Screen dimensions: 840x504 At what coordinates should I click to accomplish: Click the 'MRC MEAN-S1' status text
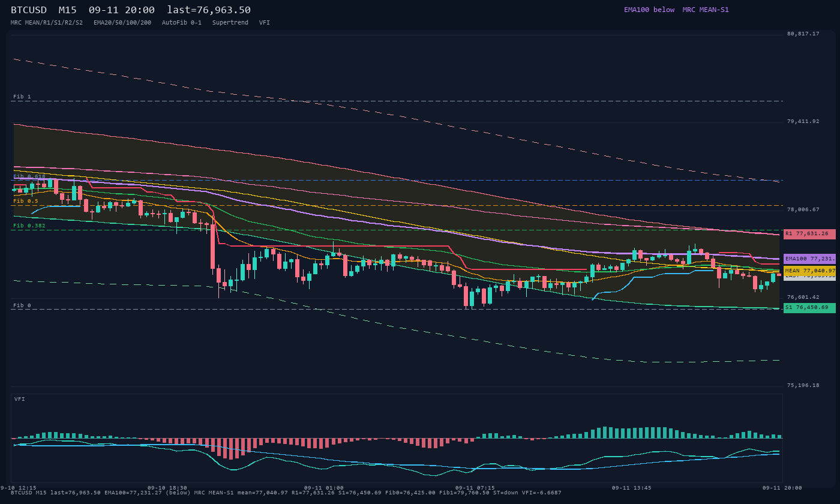pyautogui.click(x=706, y=10)
